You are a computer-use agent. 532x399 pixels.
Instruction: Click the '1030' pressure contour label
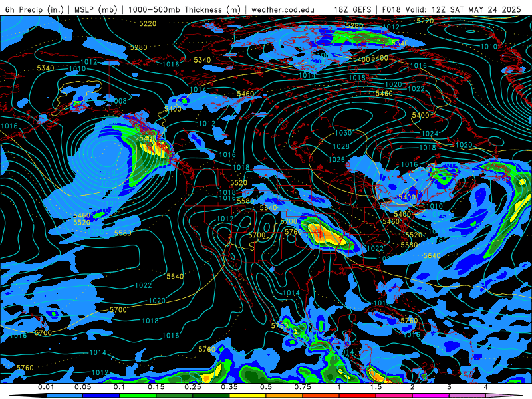343,133
